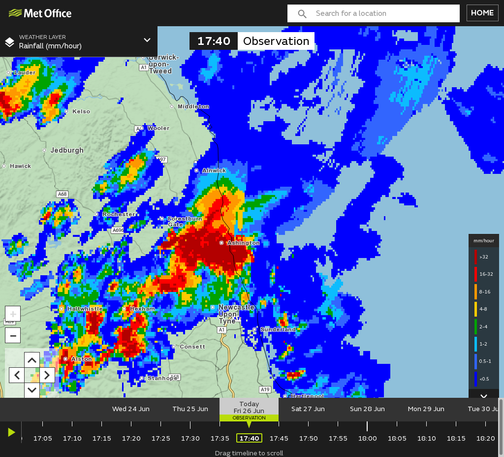Click the Ashington map label
504x457 pixels.
coord(243,243)
